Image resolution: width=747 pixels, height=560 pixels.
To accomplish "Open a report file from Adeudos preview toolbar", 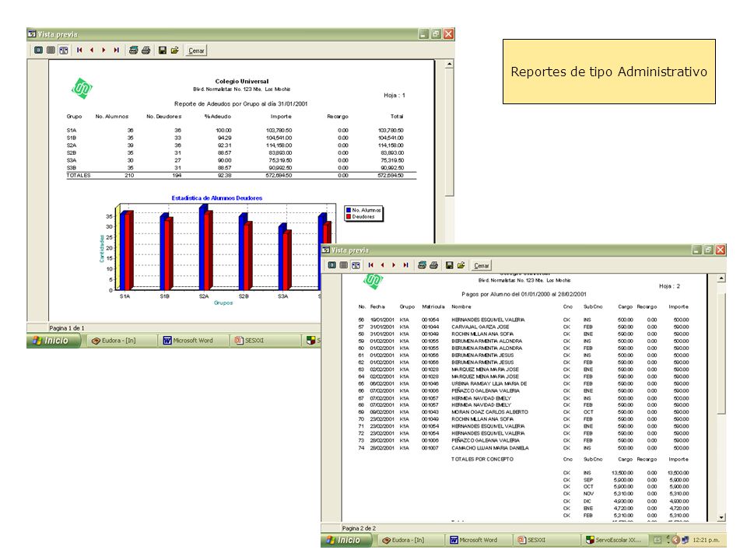I will coord(175,50).
